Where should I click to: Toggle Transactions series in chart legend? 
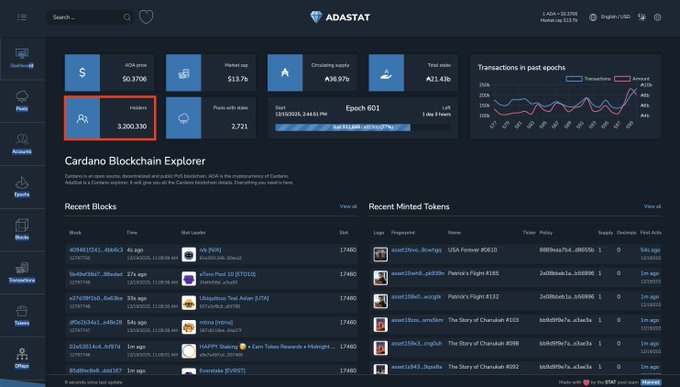588,79
